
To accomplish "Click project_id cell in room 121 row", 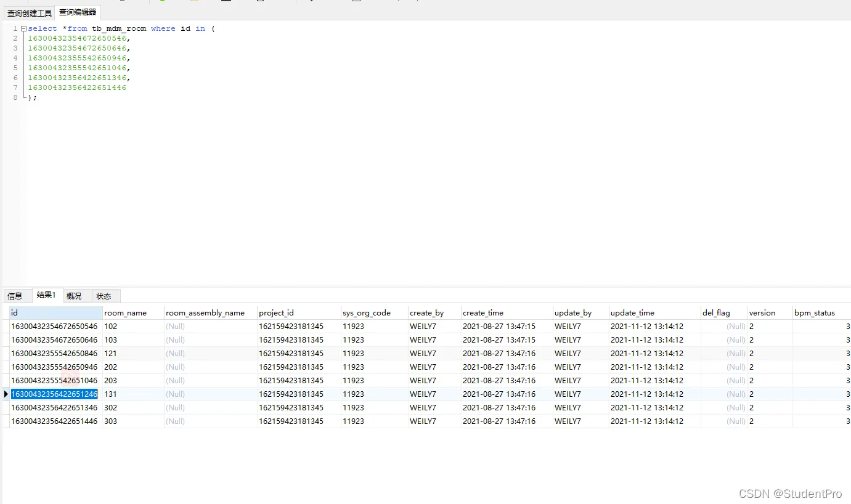I will click(x=299, y=354).
